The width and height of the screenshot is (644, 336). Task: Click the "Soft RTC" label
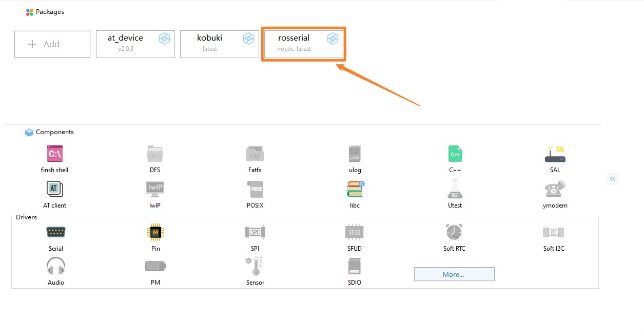point(454,249)
